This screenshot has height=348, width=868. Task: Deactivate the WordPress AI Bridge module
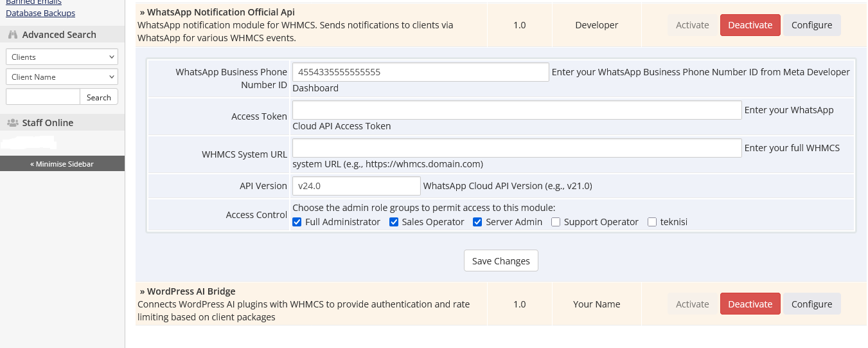point(750,304)
